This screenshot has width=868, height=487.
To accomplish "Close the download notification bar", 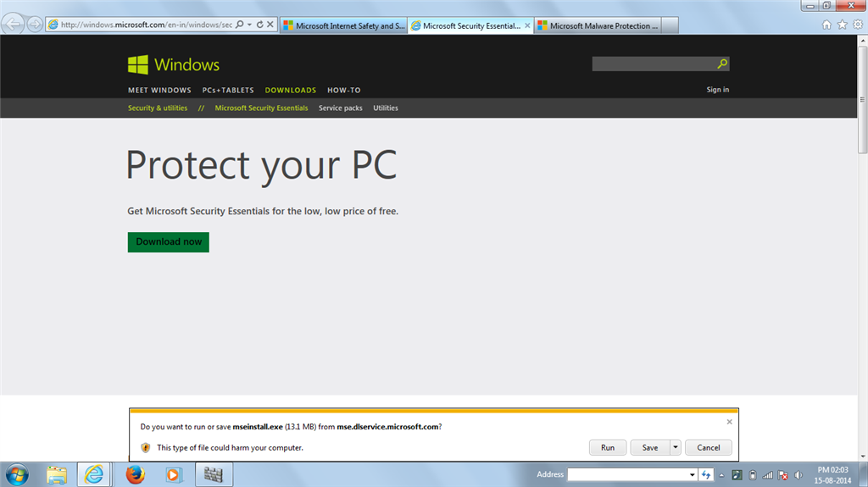I will pyautogui.click(x=729, y=422).
